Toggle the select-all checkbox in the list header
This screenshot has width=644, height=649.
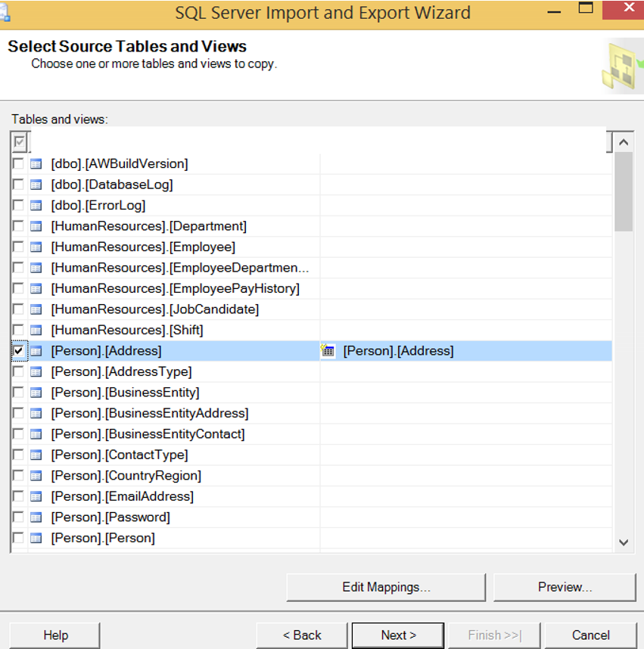coord(19,142)
